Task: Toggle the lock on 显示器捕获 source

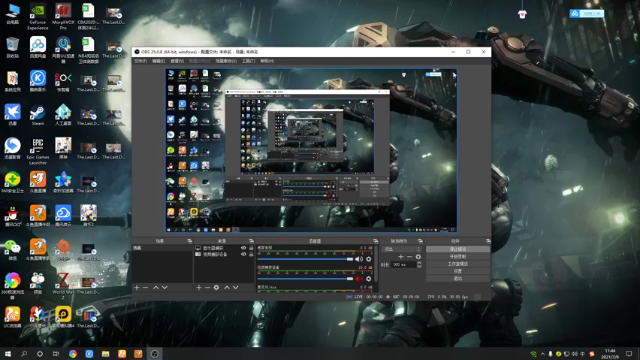Action: tap(251, 248)
